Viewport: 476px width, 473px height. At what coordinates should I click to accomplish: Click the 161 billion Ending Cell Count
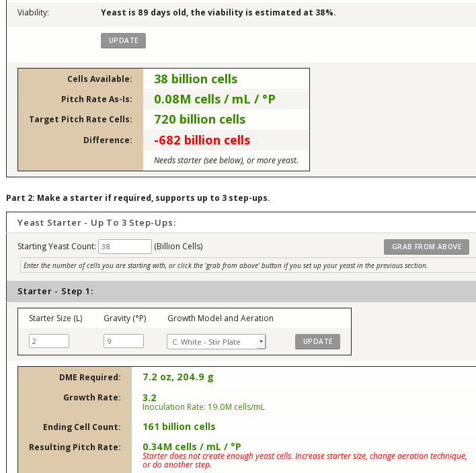[x=179, y=427]
